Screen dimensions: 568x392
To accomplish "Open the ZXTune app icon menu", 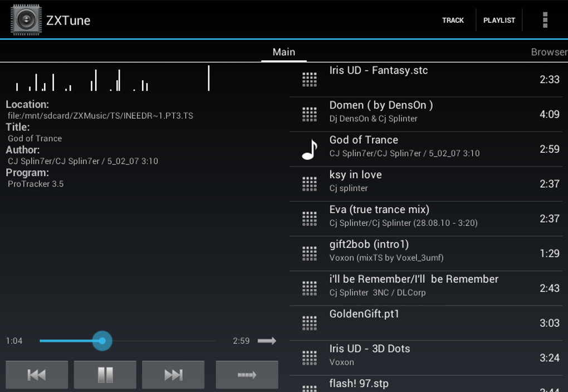I will click(x=25, y=19).
